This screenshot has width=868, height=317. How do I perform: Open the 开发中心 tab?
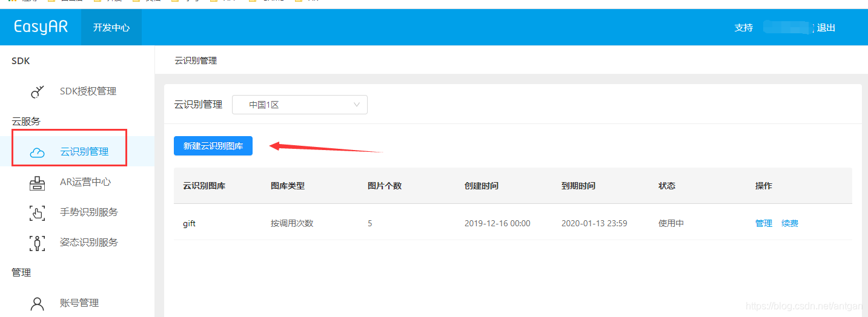111,27
